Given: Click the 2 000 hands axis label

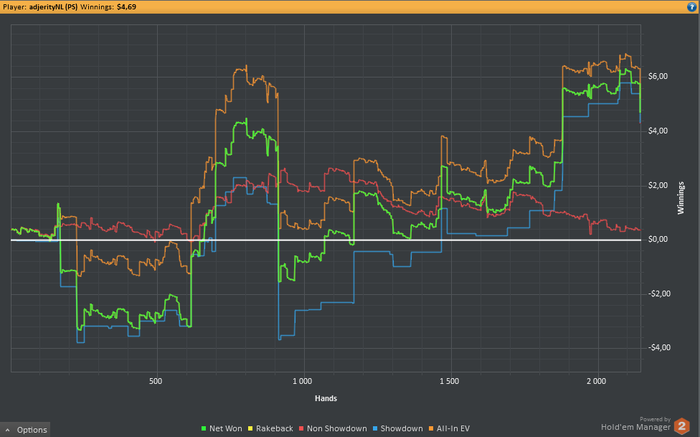Looking at the screenshot, I should coord(596,381).
